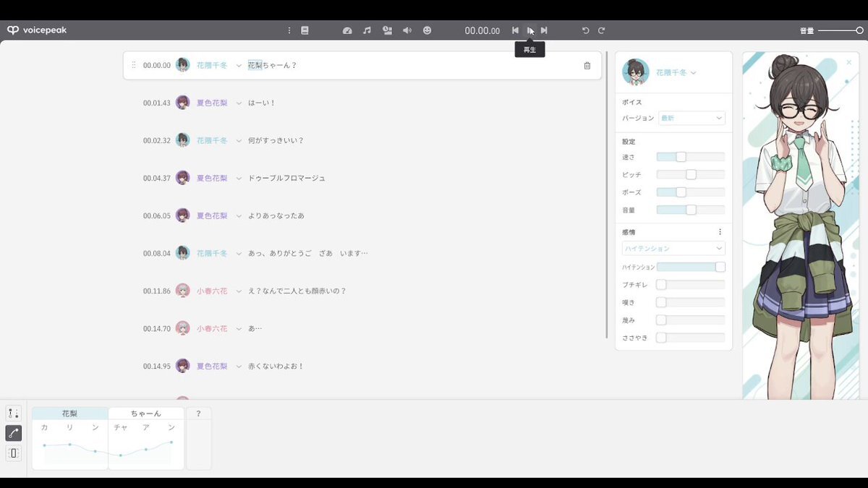This screenshot has width=868, height=488.
Task: Select the bracket length tool in bottom-left toolbar
Action: 14,453
